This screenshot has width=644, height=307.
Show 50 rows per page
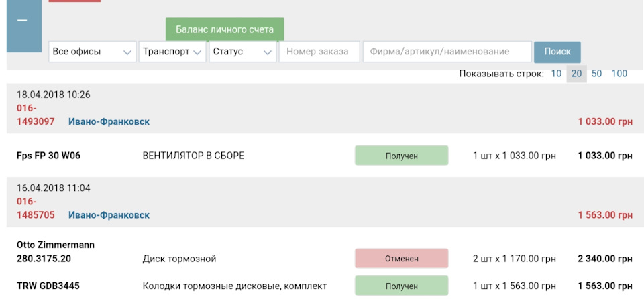[x=596, y=74]
